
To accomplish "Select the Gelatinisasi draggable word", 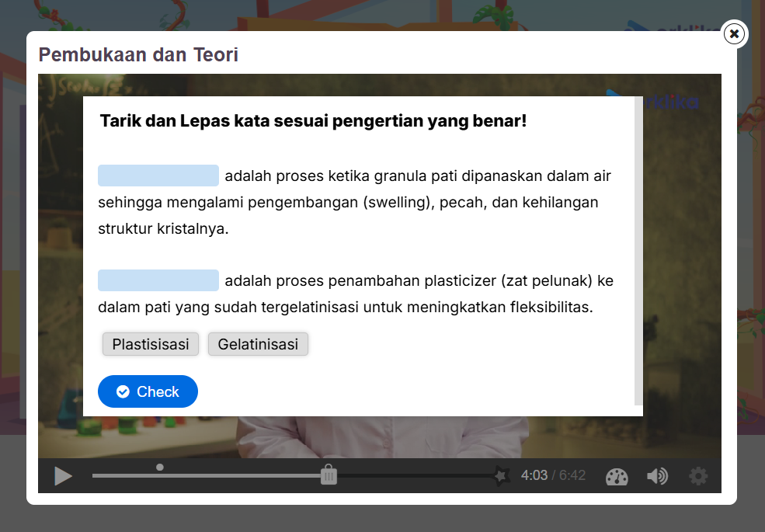I will click(258, 344).
